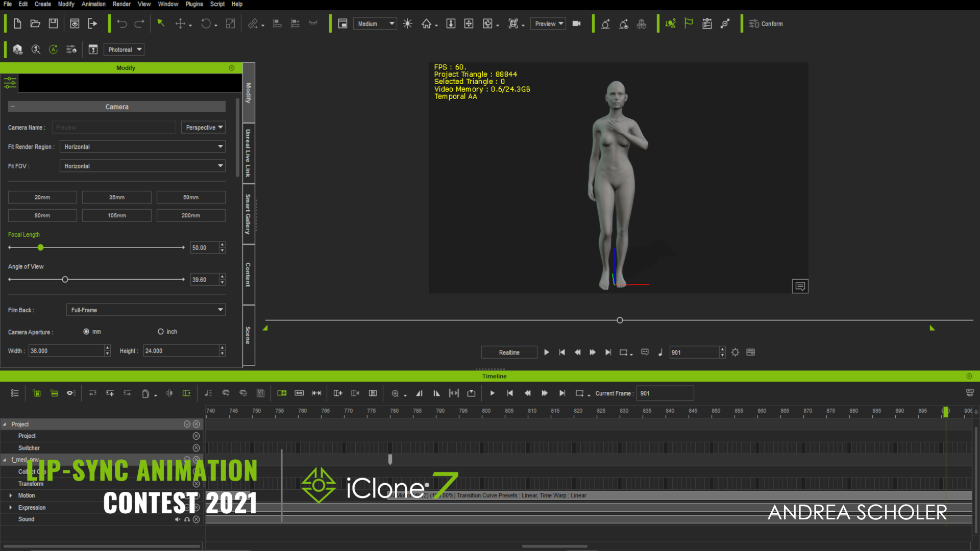Mute the Sound track speaker icon

pyautogui.click(x=178, y=519)
